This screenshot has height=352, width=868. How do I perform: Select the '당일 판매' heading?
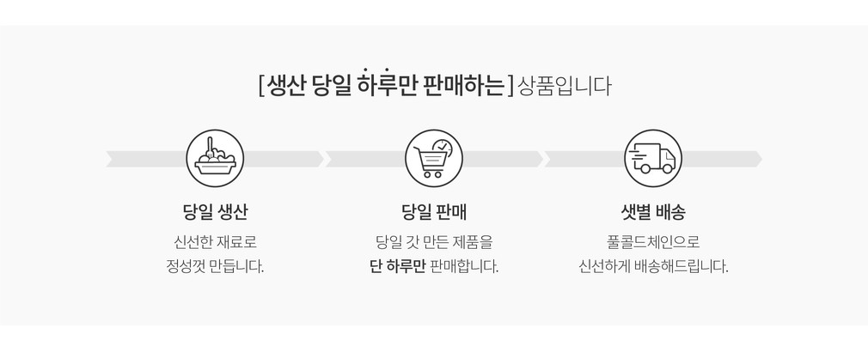434,211
